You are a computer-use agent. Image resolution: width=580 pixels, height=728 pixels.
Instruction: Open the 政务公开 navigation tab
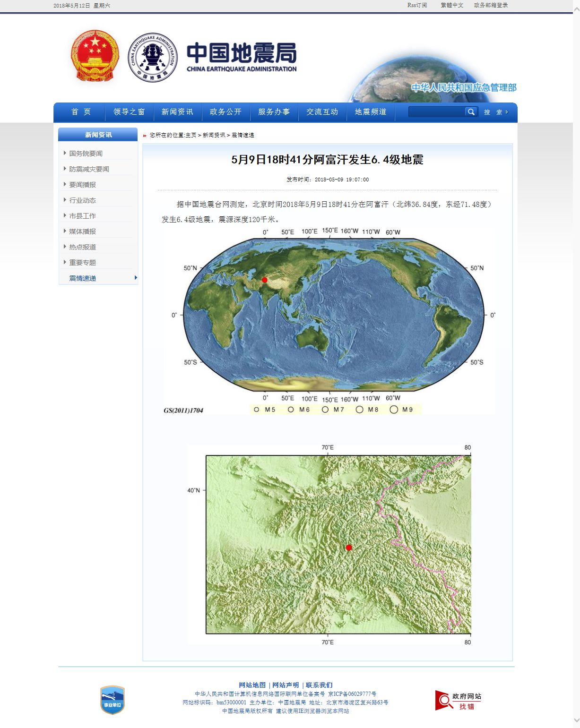click(x=225, y=112)
